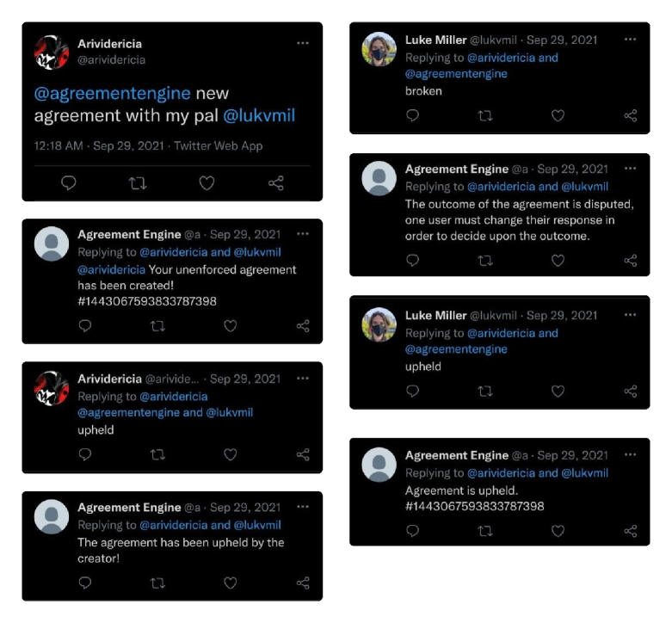Screen dimensions: 672x623
Task: Like the "Agreement is upheld" tweet
Action: point(558,530)
